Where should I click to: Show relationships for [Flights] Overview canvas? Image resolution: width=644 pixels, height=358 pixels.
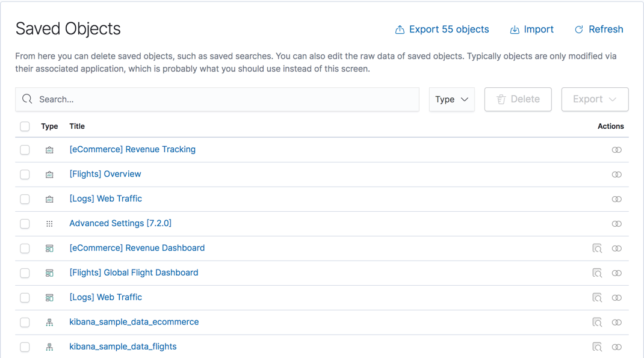point(616,174)
